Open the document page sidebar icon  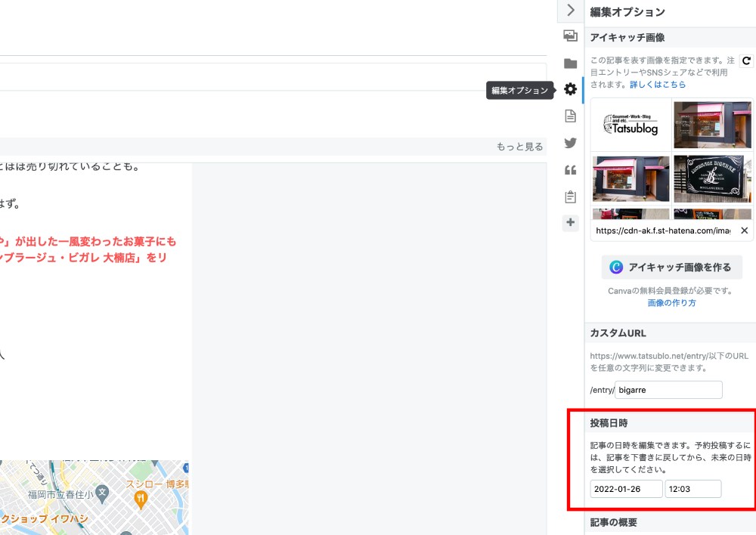click(570, 116)
